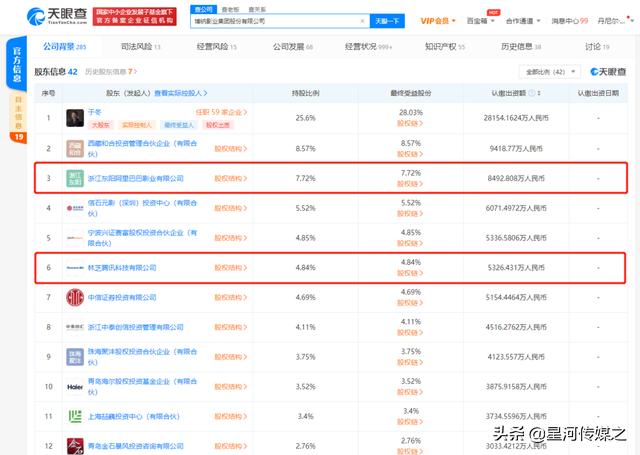Open 青岛海尔股权投资基金企业 link
The image size is (640, 455).
142,386
